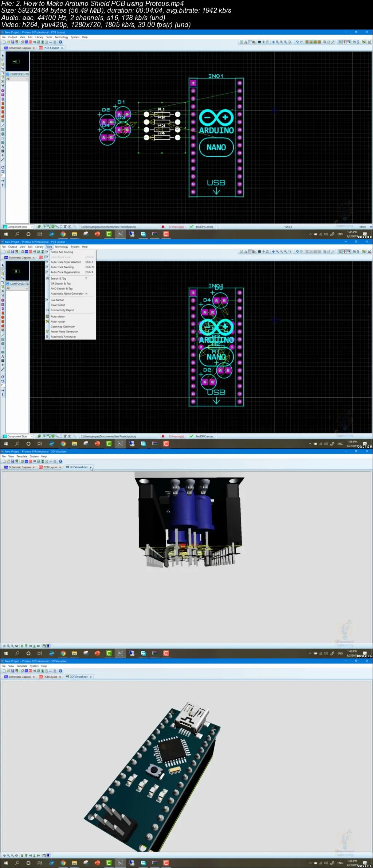Open Gateswap Optimizer
373x868 pixels.
[70, 327]
